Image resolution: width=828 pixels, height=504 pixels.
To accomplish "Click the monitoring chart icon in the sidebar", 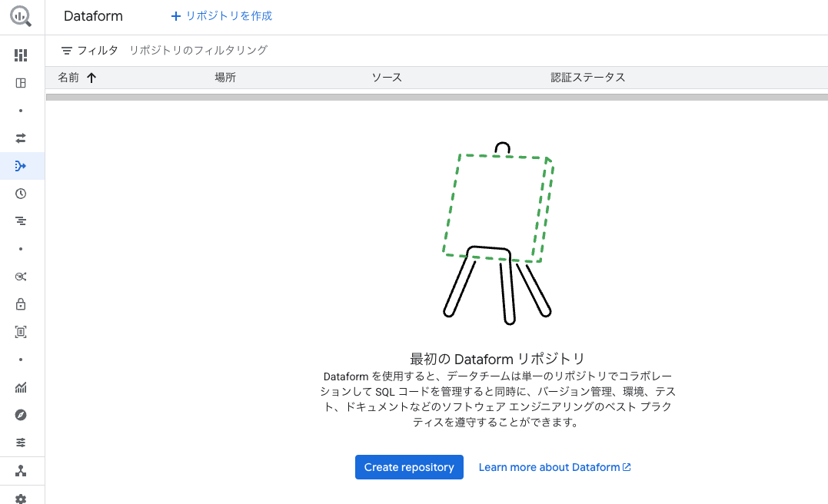I will [x=21, y=387].
